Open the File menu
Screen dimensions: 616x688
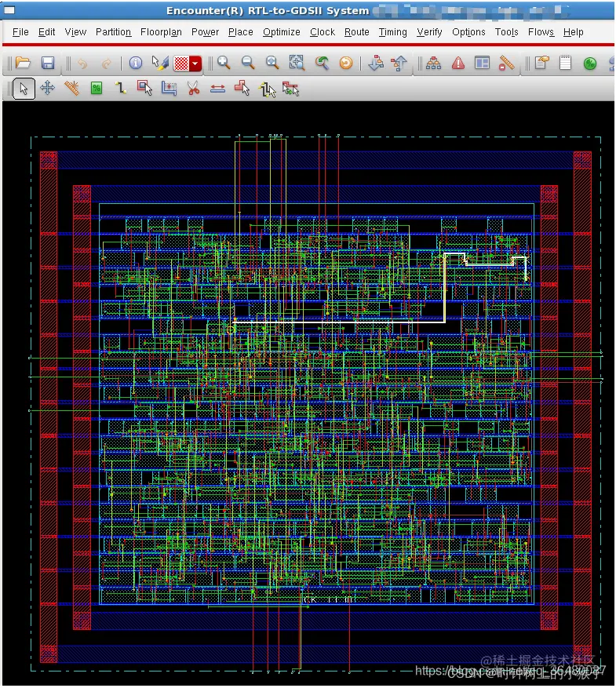point(20,32)
